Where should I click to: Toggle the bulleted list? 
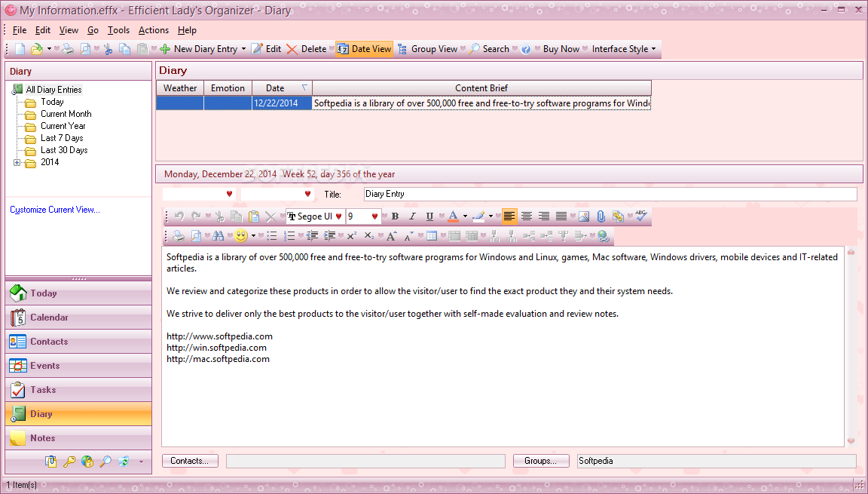(272, 236)
